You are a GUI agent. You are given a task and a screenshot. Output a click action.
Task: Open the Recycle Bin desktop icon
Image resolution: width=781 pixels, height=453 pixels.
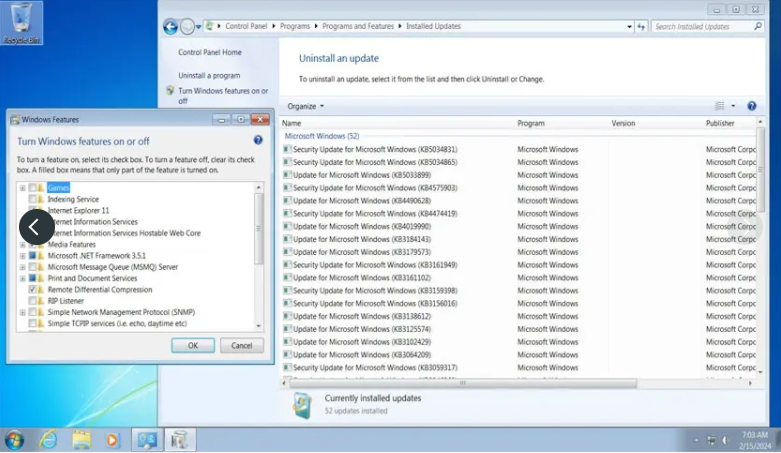pos(21,23)
